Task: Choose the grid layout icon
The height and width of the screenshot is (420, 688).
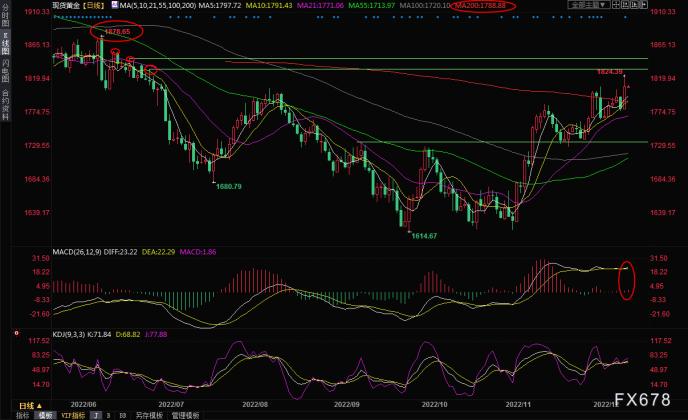Action: coord(123,415)
